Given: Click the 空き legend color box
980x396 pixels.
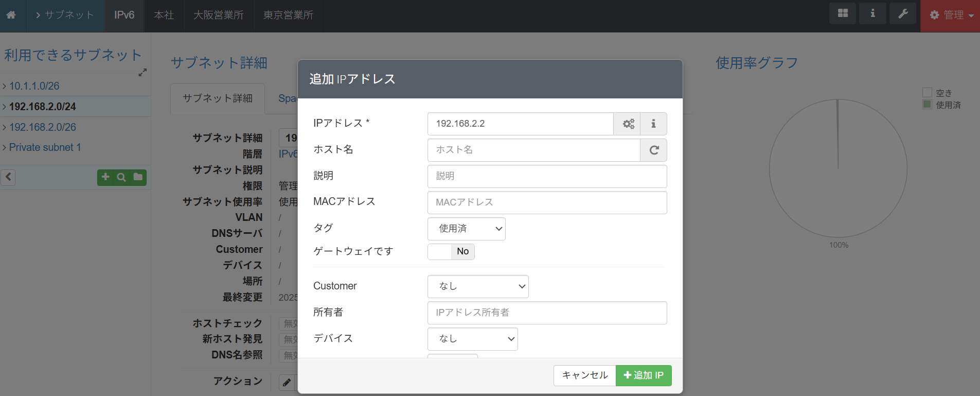Looking at the screenshot, I should point(928,93).
